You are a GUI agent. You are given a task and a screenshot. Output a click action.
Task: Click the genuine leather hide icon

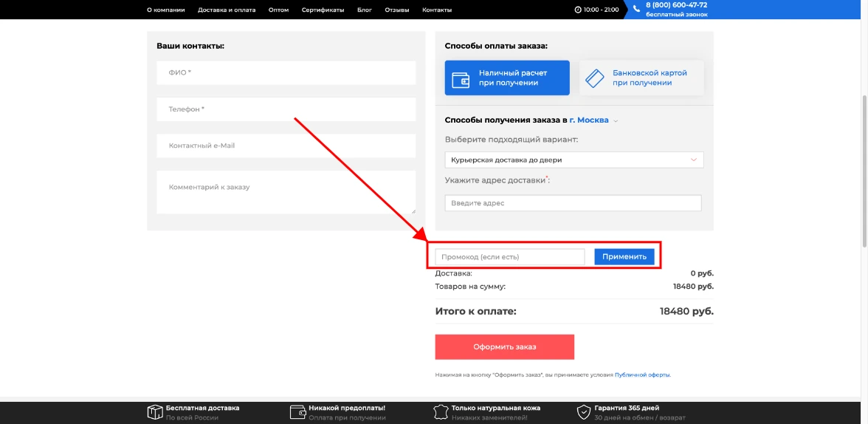coord(440,412)
